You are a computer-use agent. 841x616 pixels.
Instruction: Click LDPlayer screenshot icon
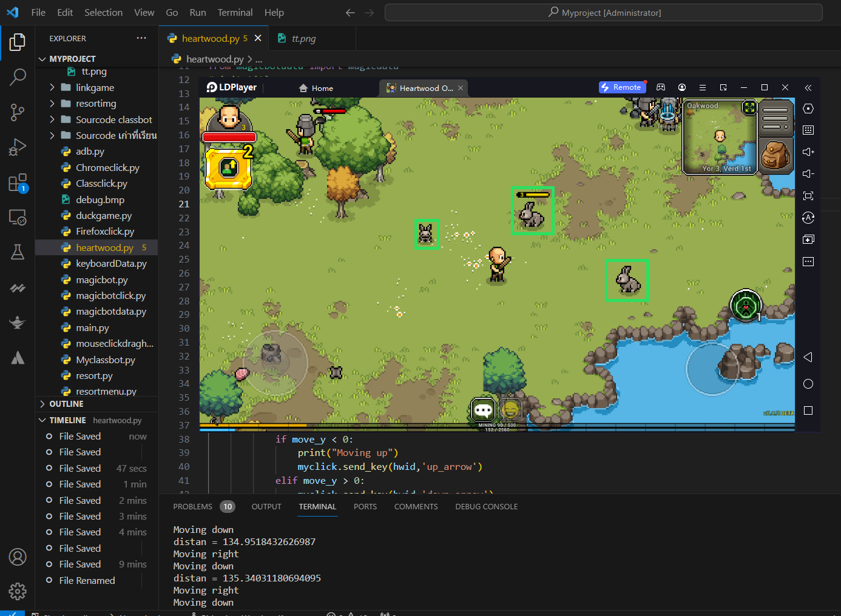pyautogui.click(x=808, y=195)
